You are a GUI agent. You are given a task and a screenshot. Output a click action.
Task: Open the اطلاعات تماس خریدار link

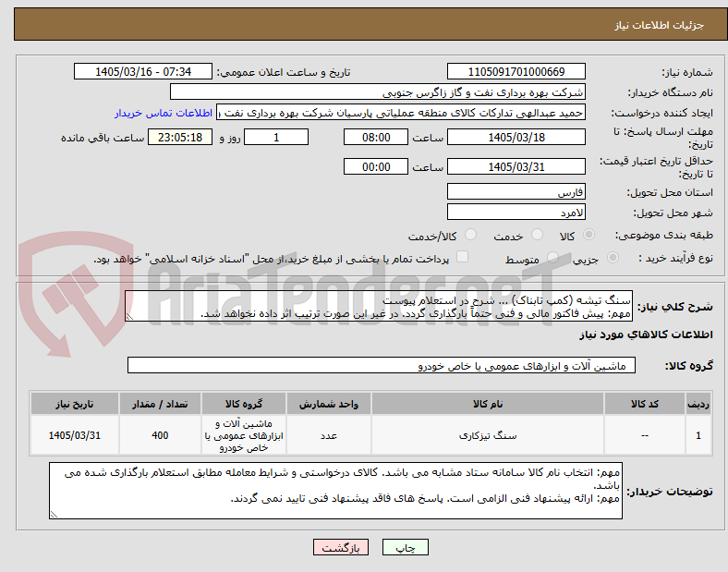tap(164, 113)
